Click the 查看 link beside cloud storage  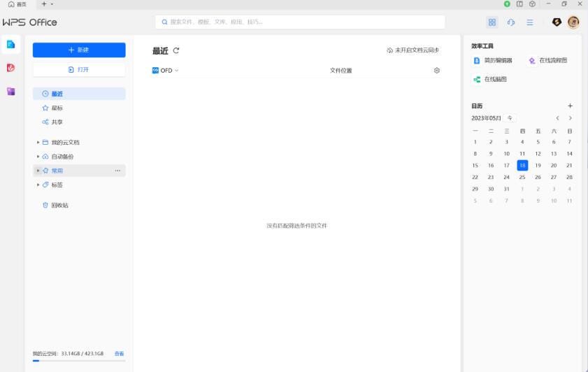pos(120,354)
